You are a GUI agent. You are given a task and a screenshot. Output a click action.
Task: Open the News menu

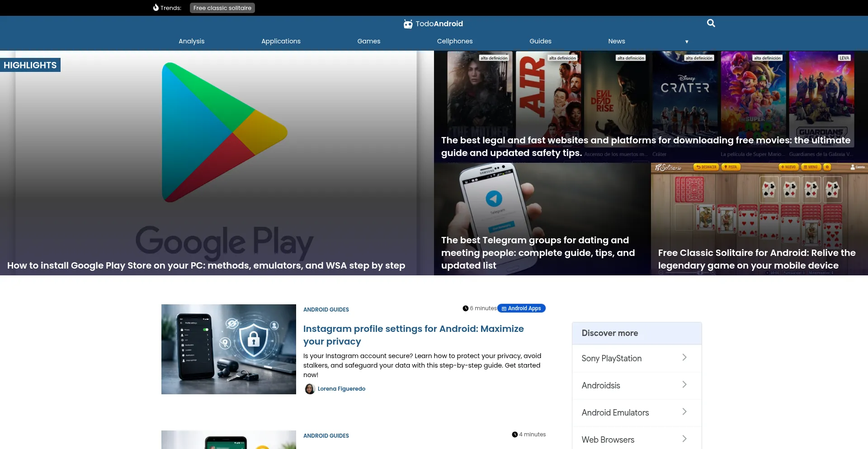617,41
